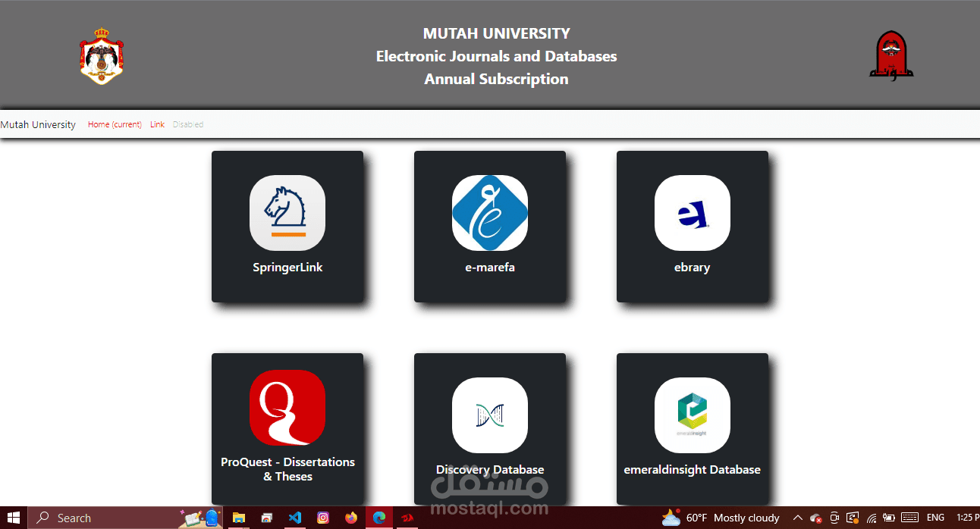
Task: Open the network Wi-Fi tray icon
Action: pyautogui.click(x=872, y=518)
